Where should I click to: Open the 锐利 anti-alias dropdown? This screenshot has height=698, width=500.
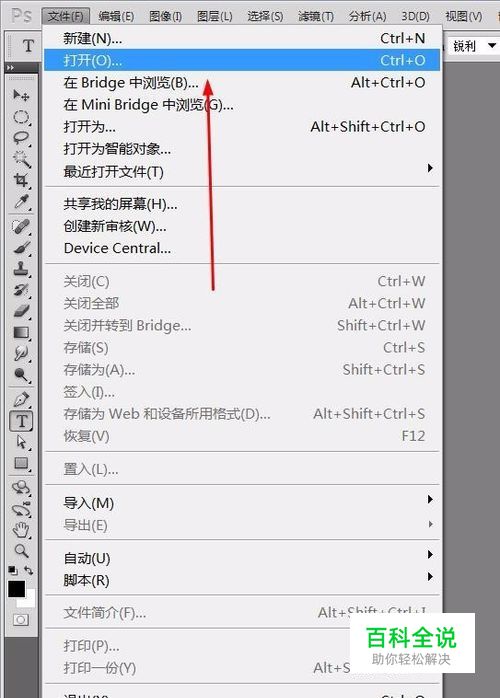492,45
